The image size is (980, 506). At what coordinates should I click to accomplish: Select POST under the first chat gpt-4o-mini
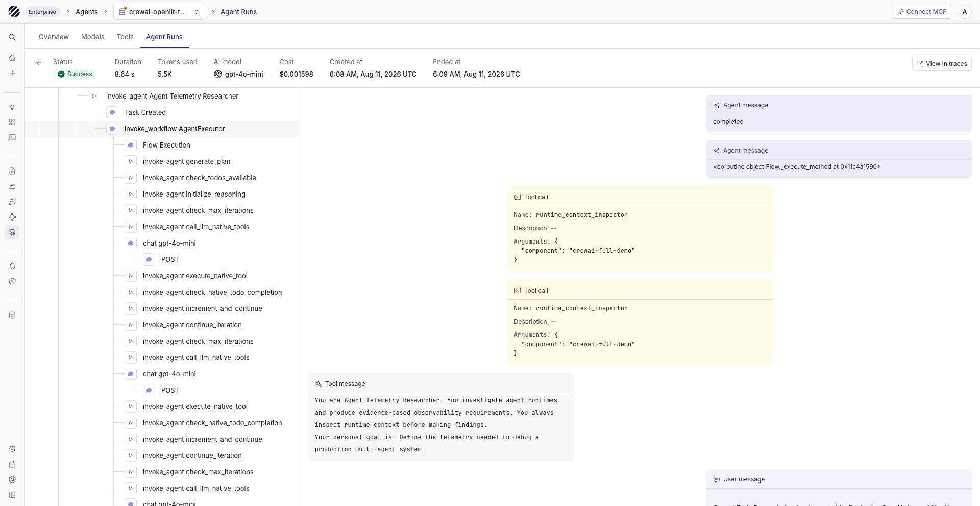[162, 259]
